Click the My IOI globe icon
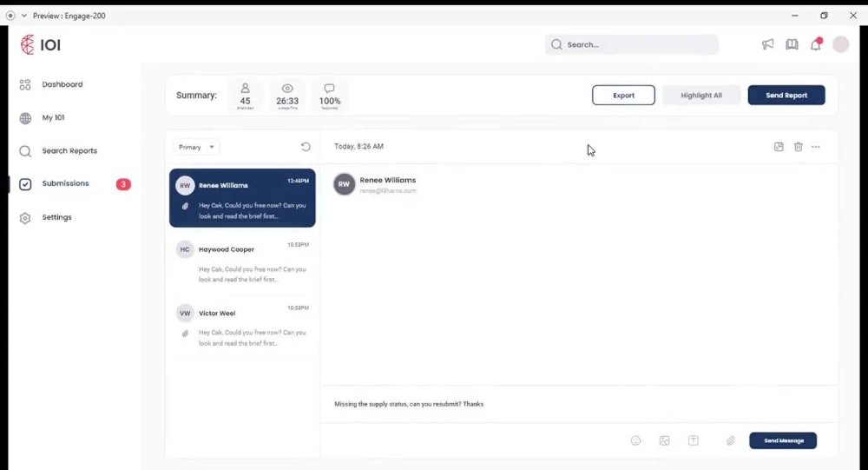This screenshot has height=470, width=868. (25, 118)
